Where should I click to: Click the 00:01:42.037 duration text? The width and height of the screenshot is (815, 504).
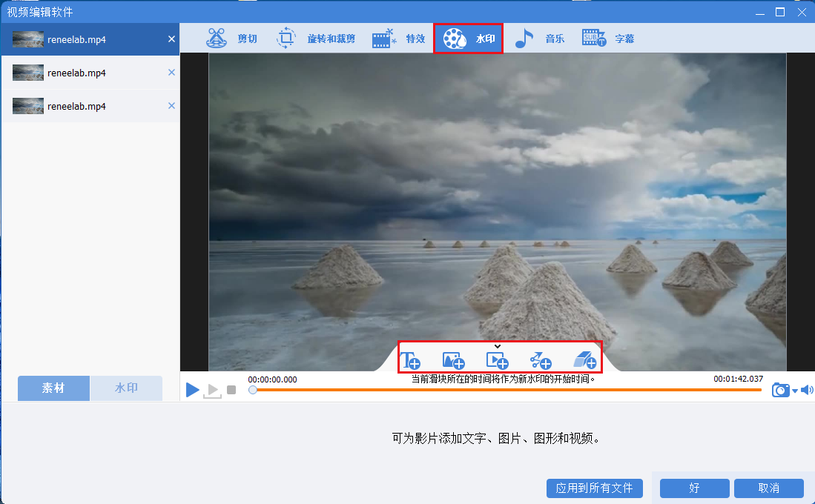pos(738,379)
